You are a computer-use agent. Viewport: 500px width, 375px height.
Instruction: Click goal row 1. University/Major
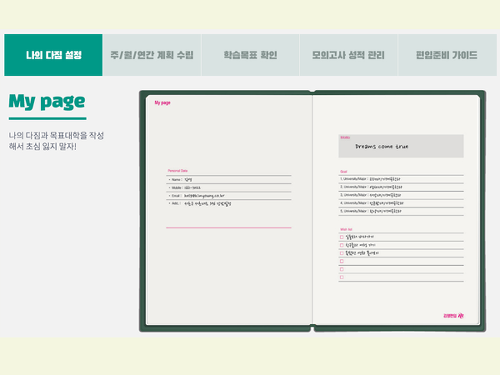click(401, 179)
